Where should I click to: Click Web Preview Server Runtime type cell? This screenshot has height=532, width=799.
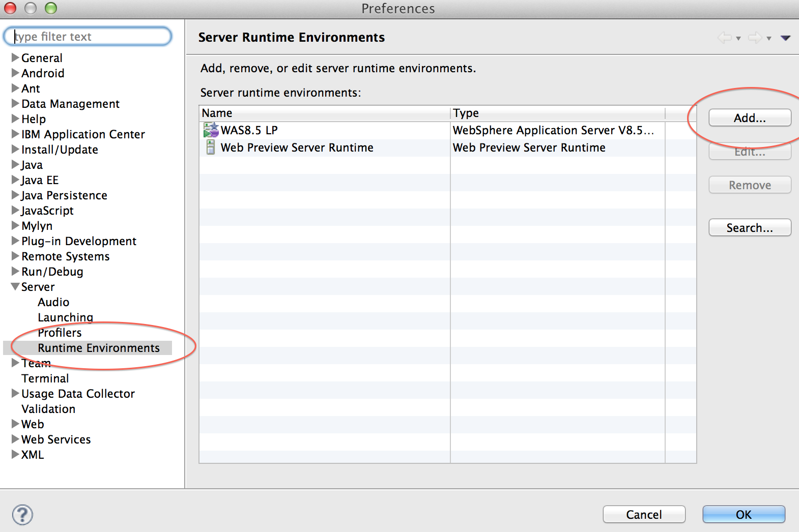[x=529, y=147]
